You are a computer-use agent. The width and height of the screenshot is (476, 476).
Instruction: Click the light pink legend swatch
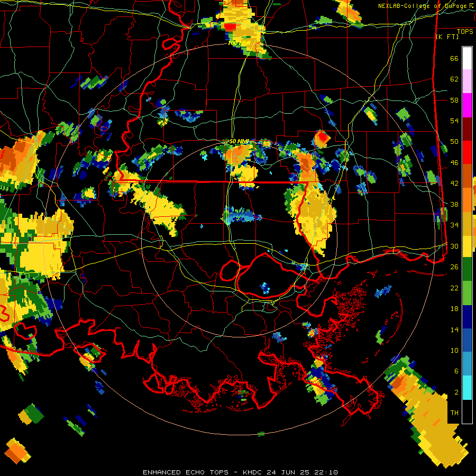click(x=467, y=81)
